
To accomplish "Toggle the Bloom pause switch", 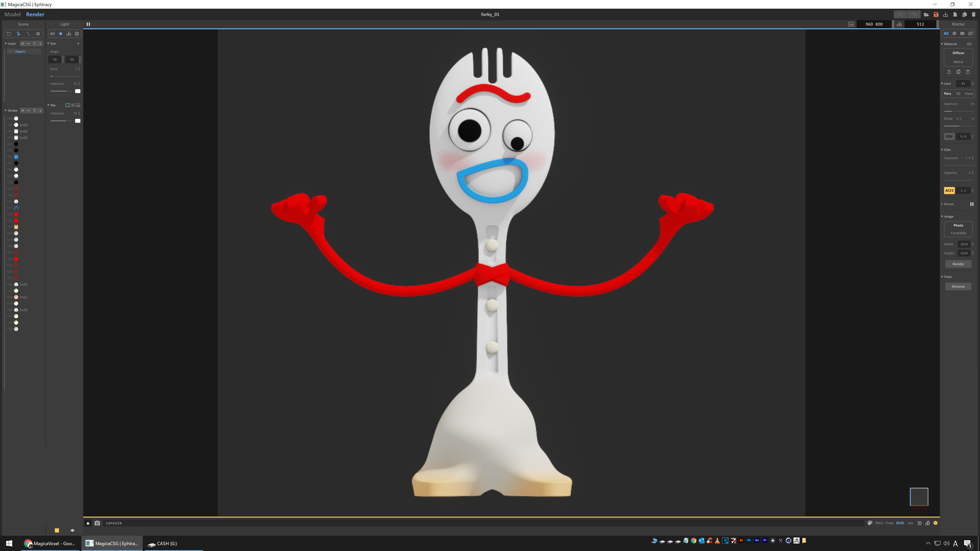I will coord(972,204).
